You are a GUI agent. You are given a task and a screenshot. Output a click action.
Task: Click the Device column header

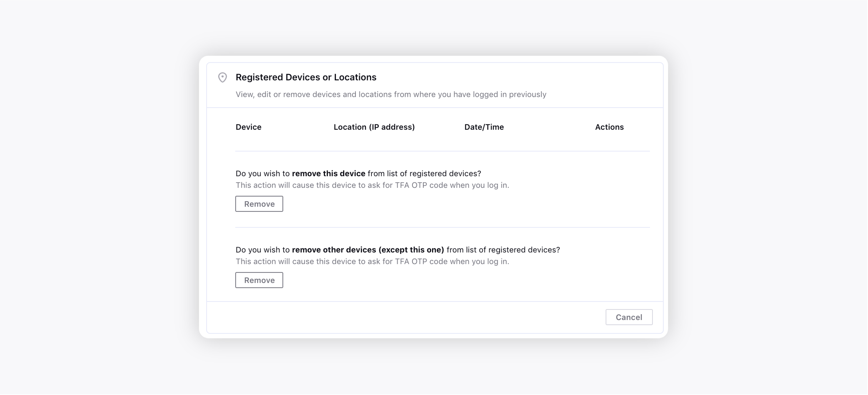(248, 127)
